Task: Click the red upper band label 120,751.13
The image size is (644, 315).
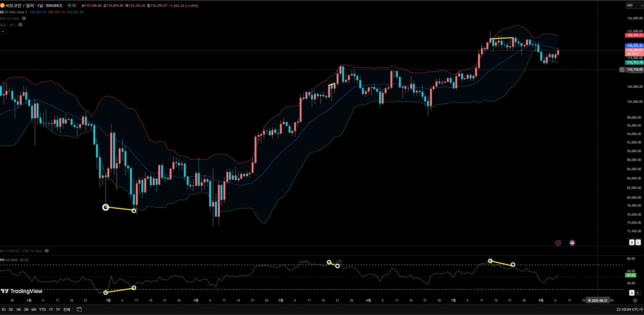Action: pyautogui.click(x=634, y=35)
